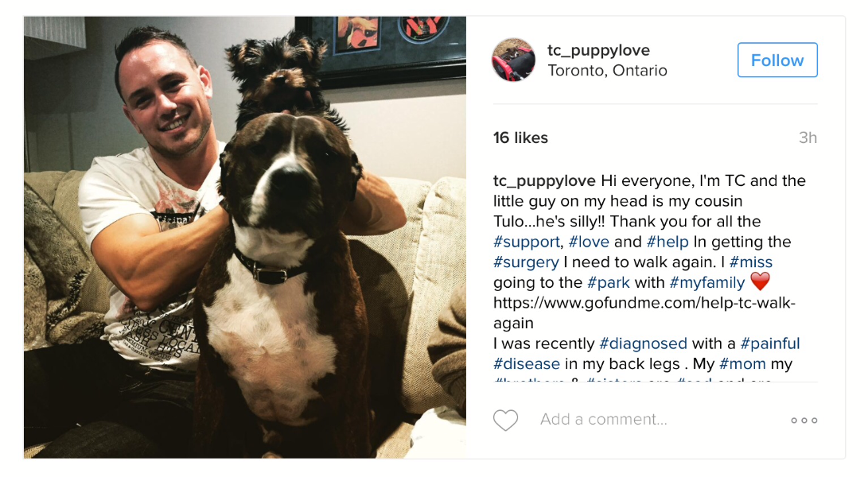Open the #love hashtag

pos(589,242)
